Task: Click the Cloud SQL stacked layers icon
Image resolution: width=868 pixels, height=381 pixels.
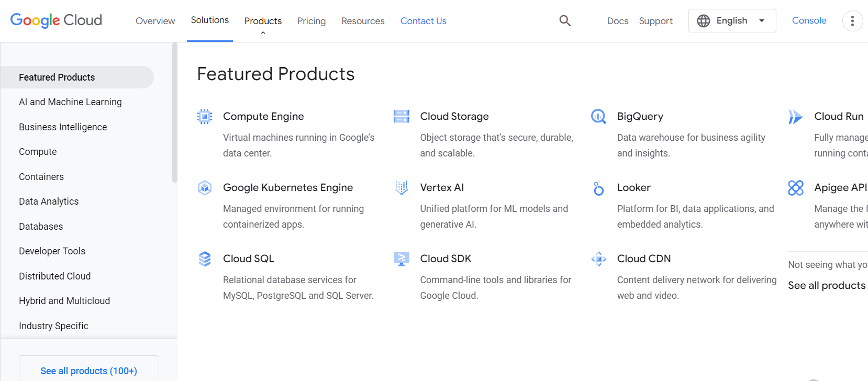Action: coord(204,259)
